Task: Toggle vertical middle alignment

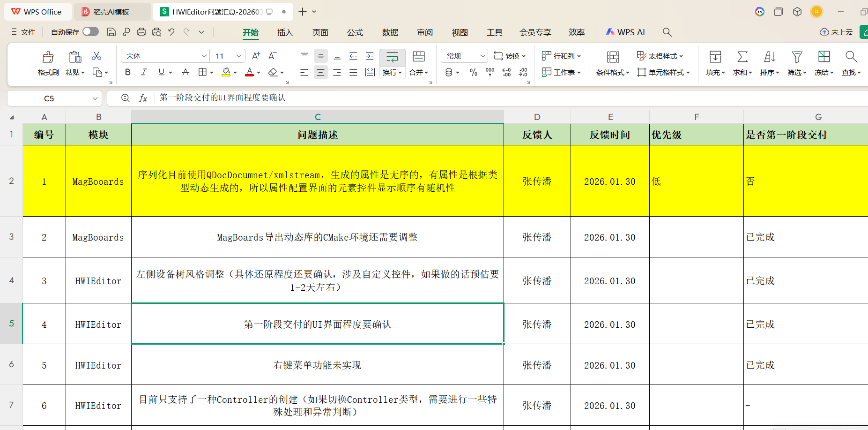Action: 321,56
